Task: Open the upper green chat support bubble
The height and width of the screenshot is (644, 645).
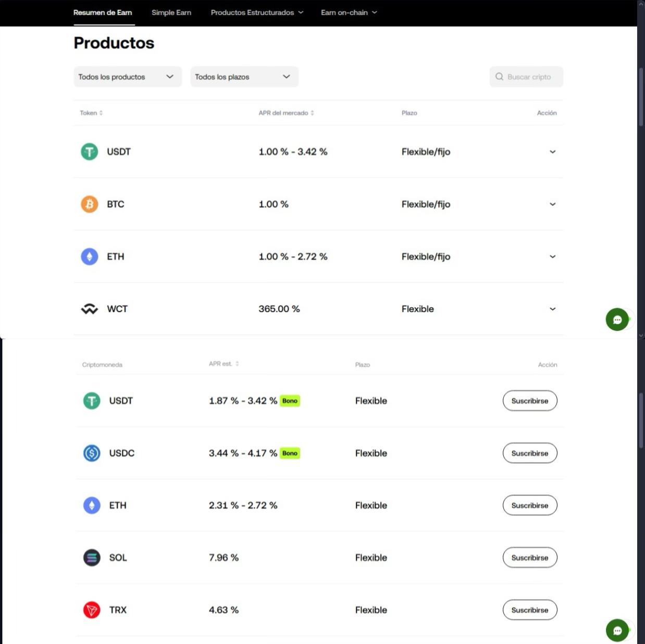Action: 617,319
